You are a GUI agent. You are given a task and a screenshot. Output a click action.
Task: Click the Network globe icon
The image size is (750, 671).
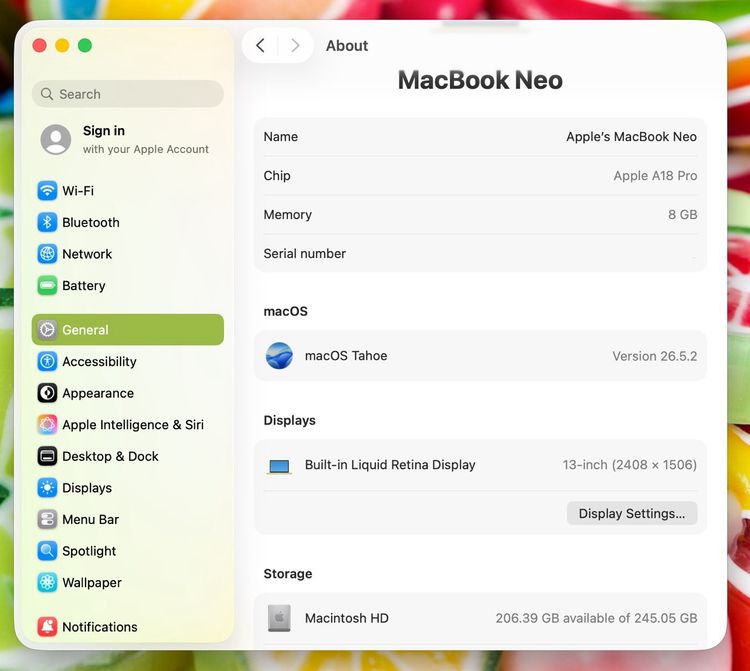47,254
